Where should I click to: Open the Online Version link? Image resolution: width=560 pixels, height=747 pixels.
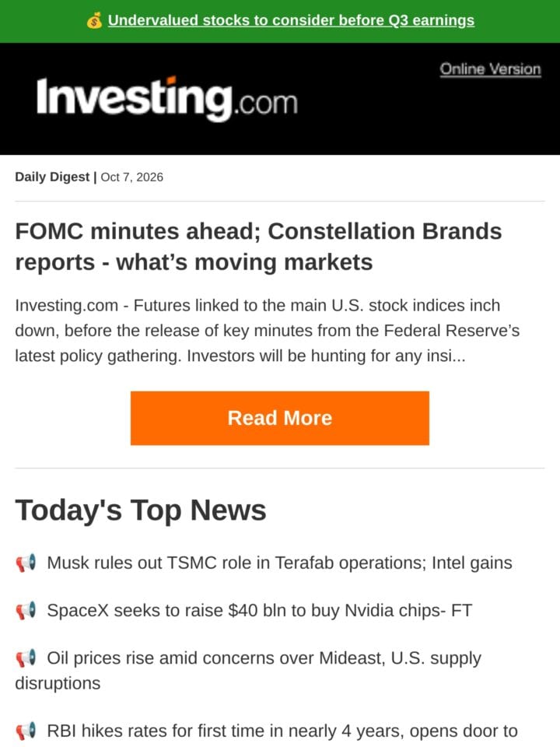click(490, 69)
